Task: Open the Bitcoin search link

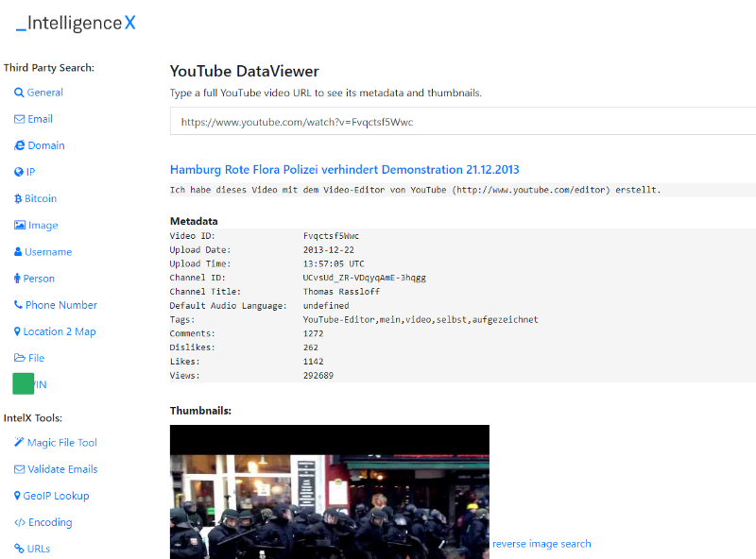Action: click(41, 198)
